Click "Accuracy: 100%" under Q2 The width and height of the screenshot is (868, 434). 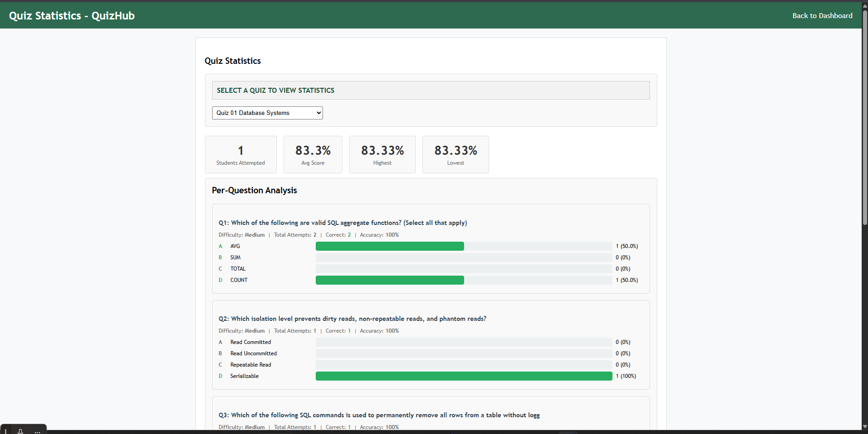pos(379,331)
